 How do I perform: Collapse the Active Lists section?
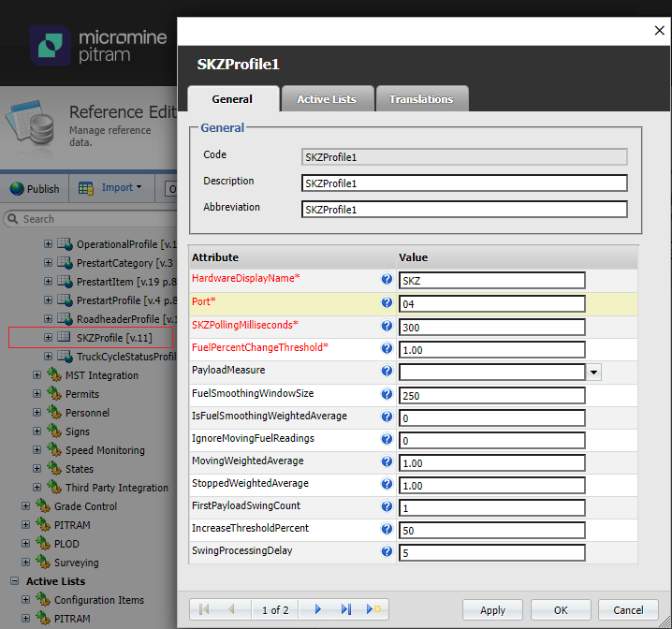[x=15, y=581]
